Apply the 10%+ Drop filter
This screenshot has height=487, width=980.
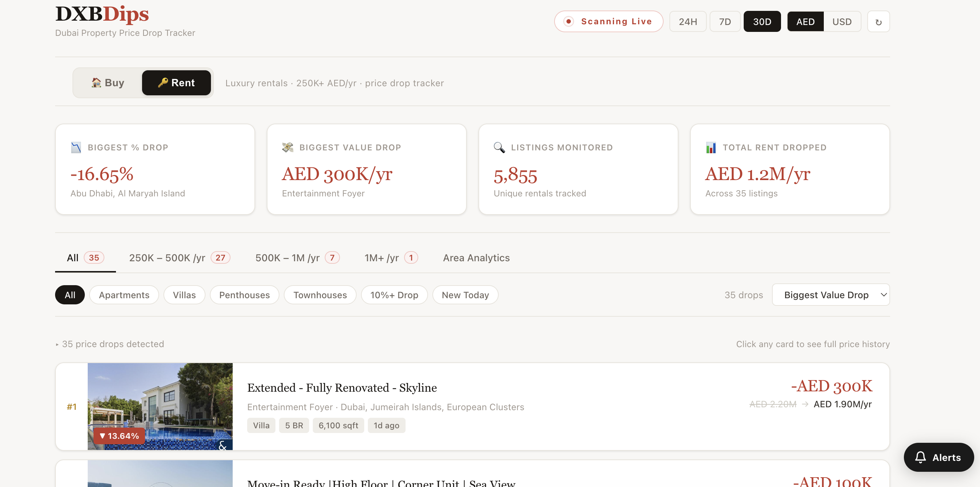click(x=394, y=295)
